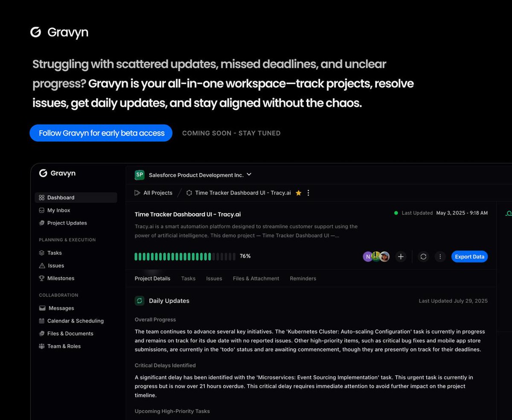Image resolution: width=512 pixels, height=420 pixels.
Task: Switch to the Issues tab
Action: [x=214, y=278]
